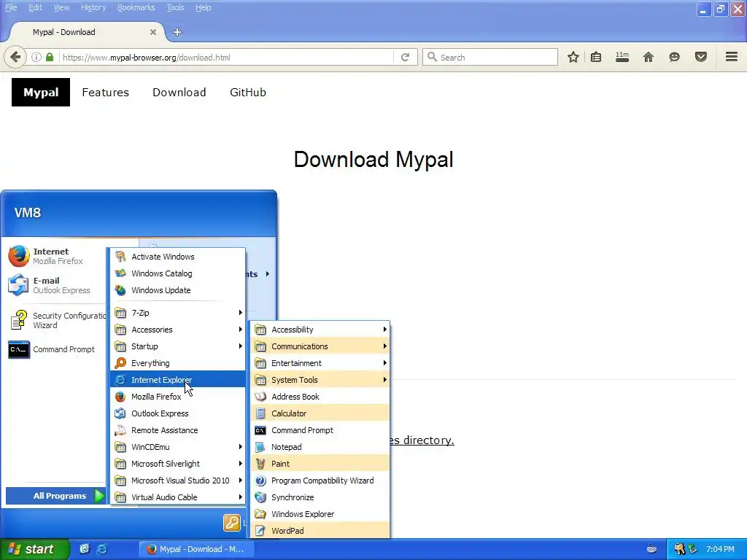Open the View menu

[61, 7]
